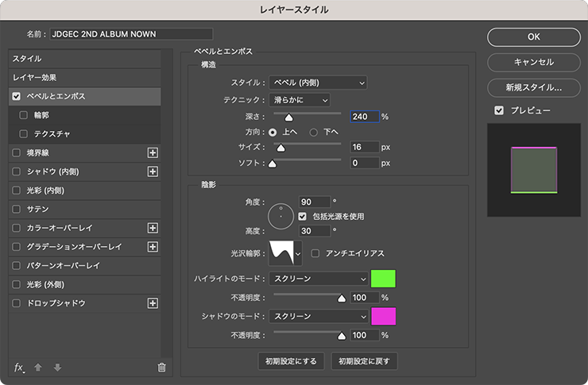Enable the サテン effect checkbox
Image resolution: width=588 pixels, height=385 pixels.
[x=17, y=209]
